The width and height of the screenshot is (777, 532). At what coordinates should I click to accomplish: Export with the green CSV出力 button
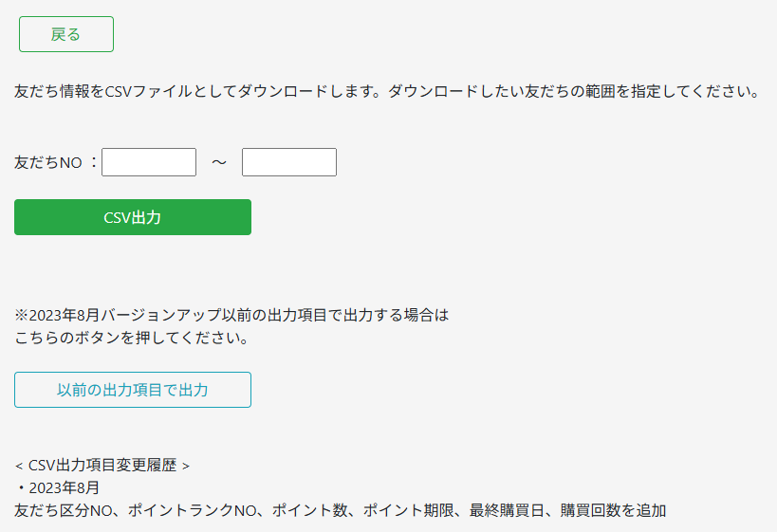(133, 217)
